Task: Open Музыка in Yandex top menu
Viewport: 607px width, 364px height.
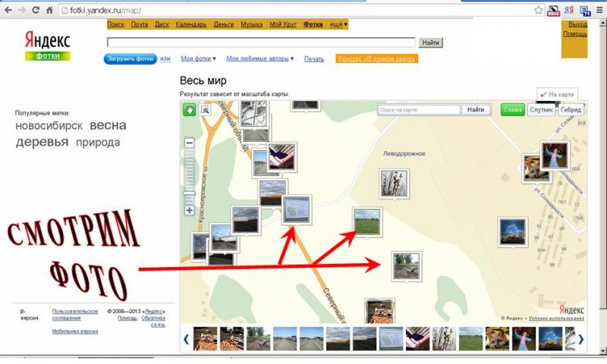Action: tap(252, 24)
